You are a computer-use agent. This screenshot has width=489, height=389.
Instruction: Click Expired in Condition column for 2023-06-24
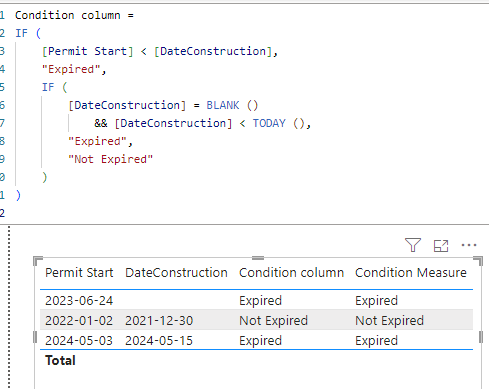[x=260, y=301]
